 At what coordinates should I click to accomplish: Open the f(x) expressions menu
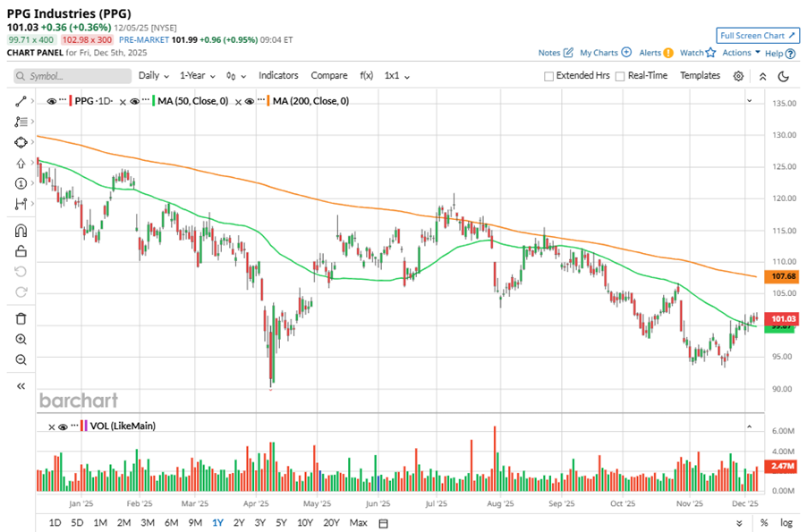pos(366,76)
